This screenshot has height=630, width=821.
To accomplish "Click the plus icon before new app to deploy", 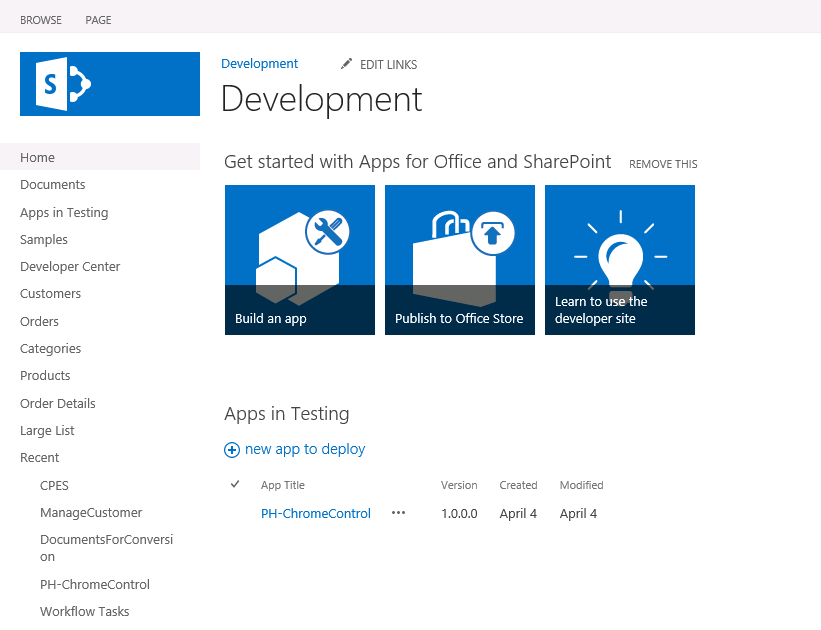I will point(232,449).
